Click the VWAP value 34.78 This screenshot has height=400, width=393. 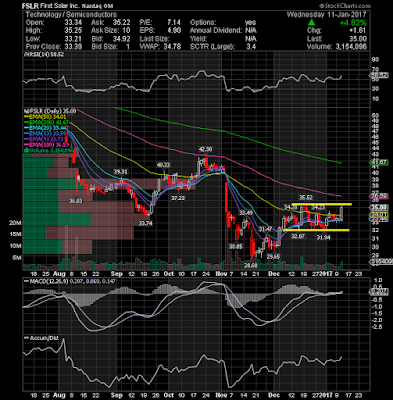(172, 47)
